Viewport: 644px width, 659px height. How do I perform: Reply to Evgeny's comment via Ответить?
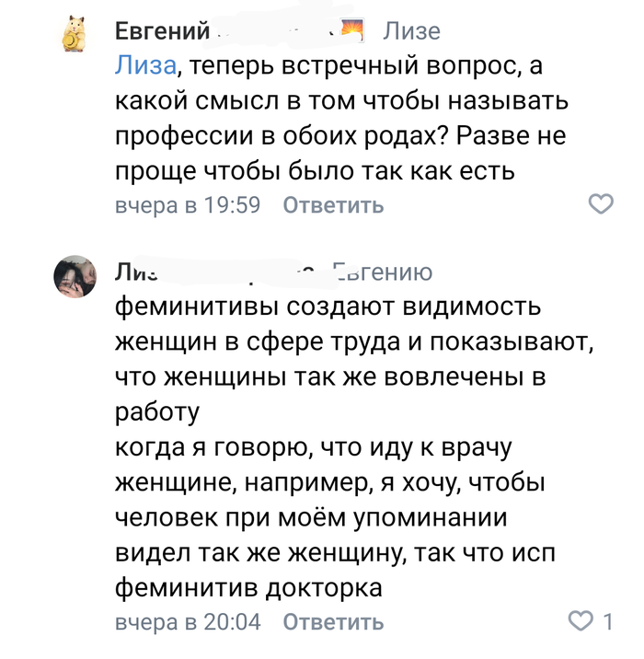pos(332,205)
